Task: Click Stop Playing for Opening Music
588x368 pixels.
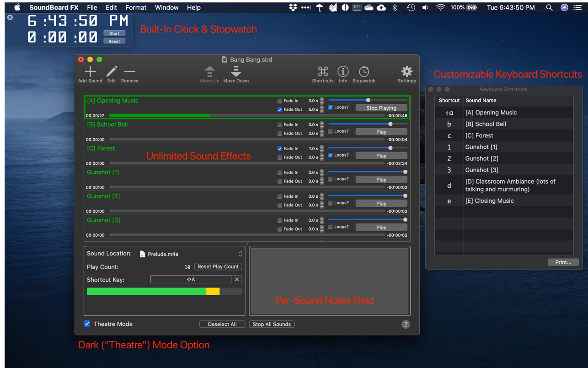Action: tap(381, 108)
